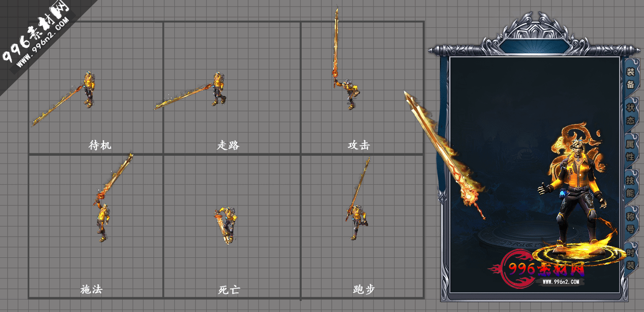Click the 待机 label text
This screenshot has width=644, height=312.
[100, 145]
